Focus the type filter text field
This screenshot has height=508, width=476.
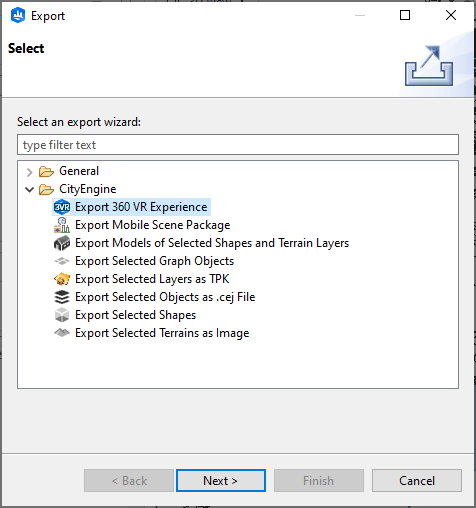[x=238, y=145]
